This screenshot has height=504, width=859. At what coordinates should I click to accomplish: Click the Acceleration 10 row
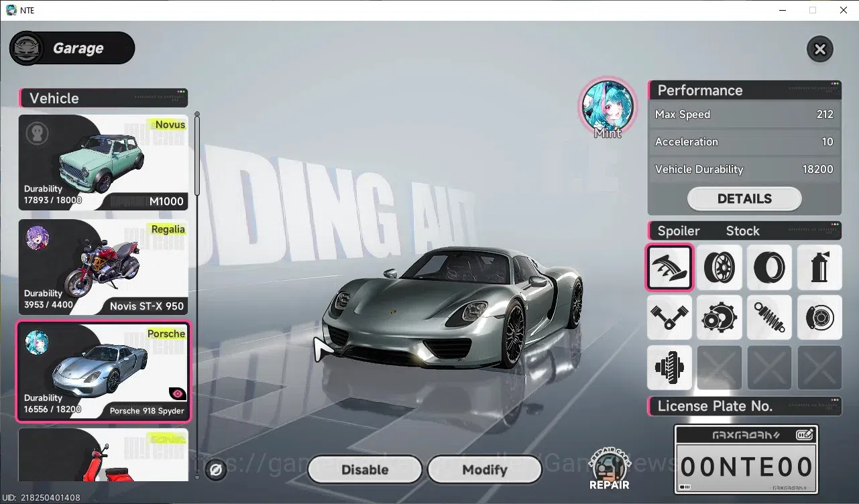(x=744, y=142)
